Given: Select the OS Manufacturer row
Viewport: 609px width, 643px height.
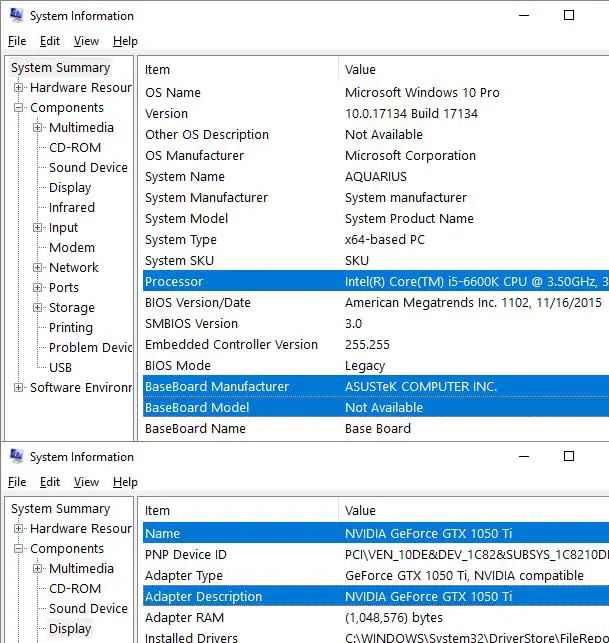Looking at the screenshot, I should (x=376, y=156).
